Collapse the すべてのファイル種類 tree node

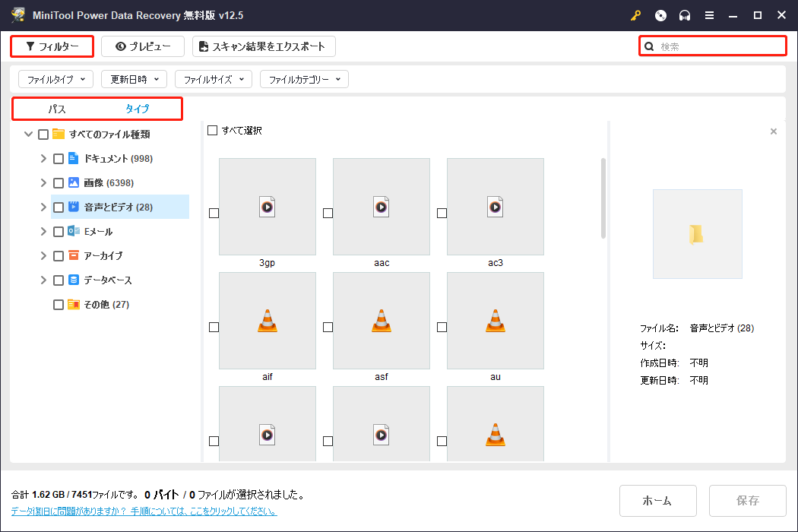point(29,134)
